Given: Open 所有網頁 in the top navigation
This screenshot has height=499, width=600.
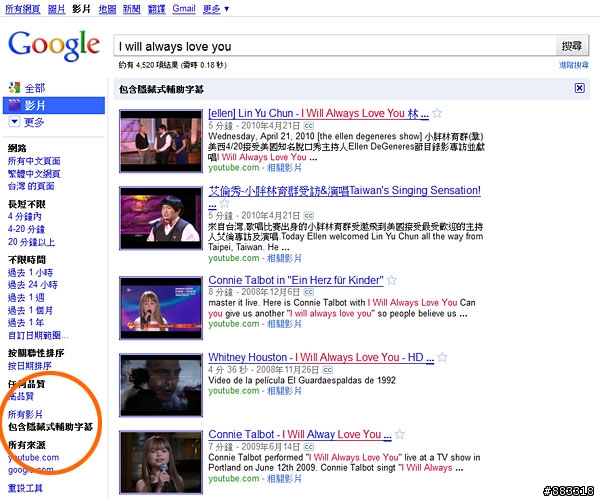Looking at the screenshot, I should pos(23,9).
